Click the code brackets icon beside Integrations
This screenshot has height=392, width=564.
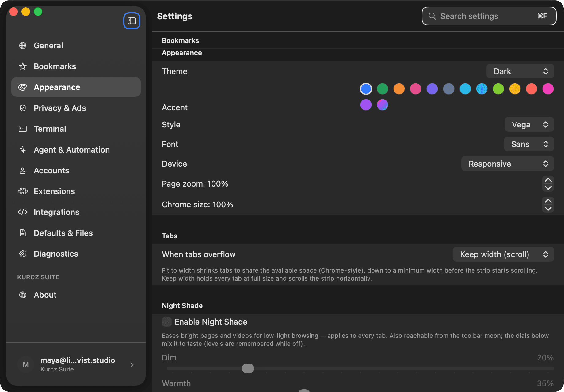click(23, 212)
